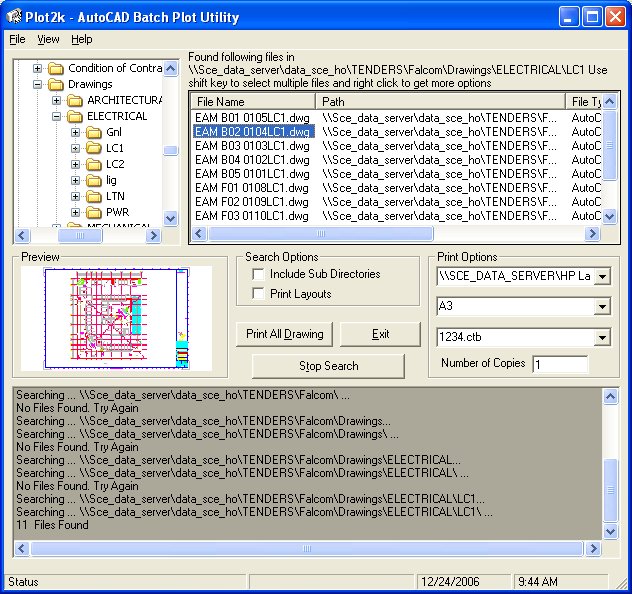632x594 pixels.
Task: Click the file list scroll up arrow
Action: coord(610,102)
